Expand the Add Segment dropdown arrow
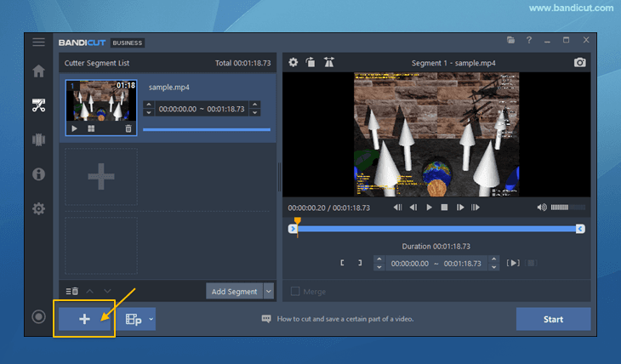The image size is (621, 364). pyautogui.click(x=269, y=291)
